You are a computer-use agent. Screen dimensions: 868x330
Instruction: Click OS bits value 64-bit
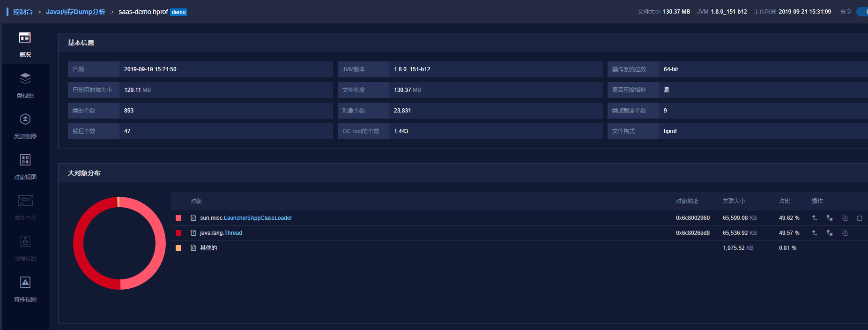coord(671,69)
